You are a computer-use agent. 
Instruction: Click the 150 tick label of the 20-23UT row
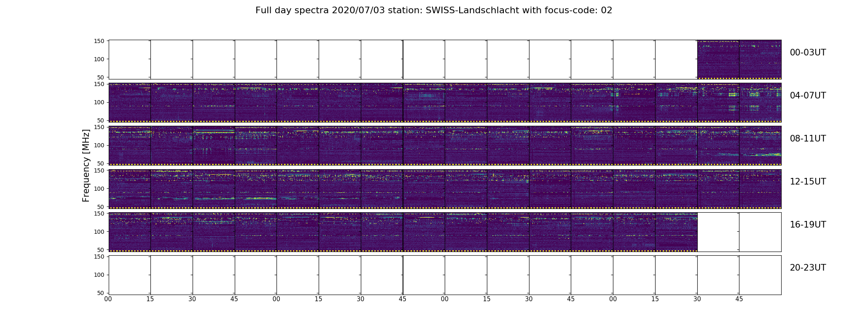(99, 257)
